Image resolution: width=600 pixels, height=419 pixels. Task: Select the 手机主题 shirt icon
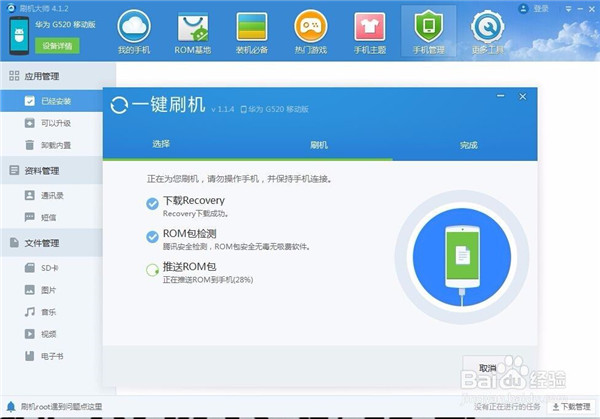[x=369, y=27]
